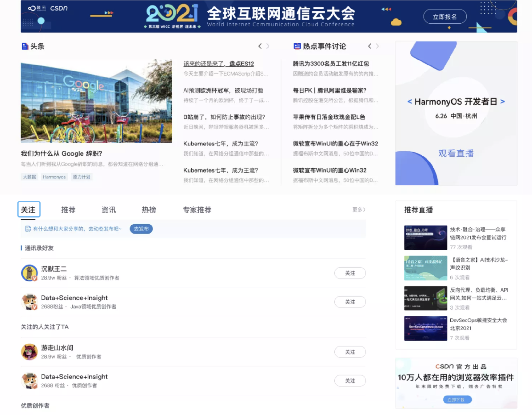Open live title DevSecOps敏捷安全大会 北京2021
Screen dimensions: 532x415
tap(478, 324)
